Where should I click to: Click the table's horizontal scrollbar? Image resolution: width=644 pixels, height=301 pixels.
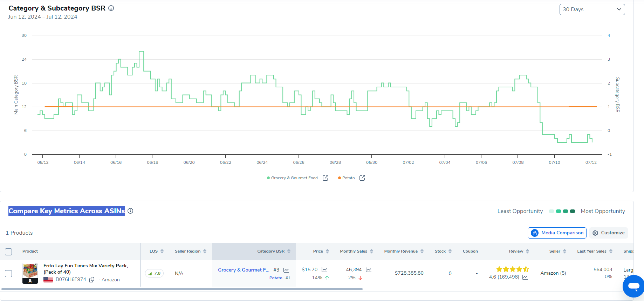182,289
